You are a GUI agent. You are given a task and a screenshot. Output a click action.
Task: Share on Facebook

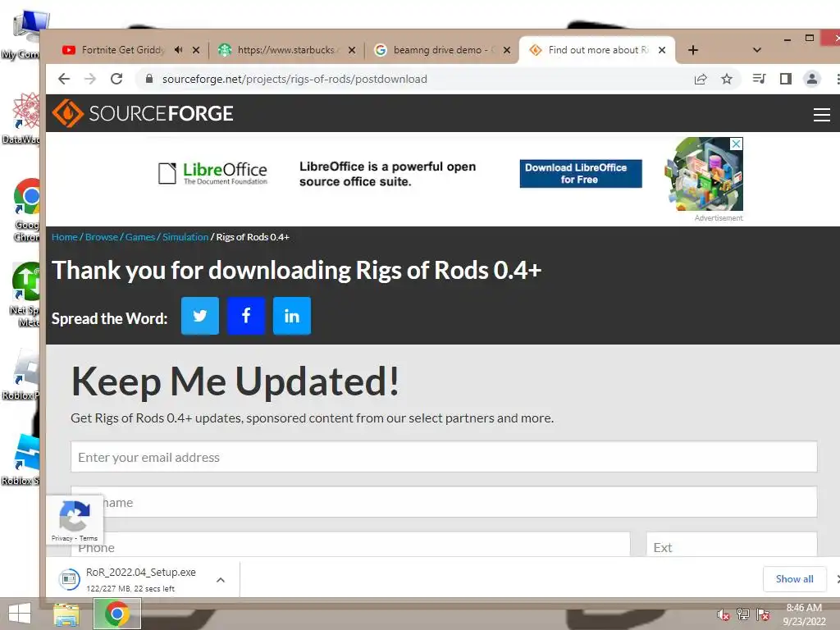pos(246,316)
